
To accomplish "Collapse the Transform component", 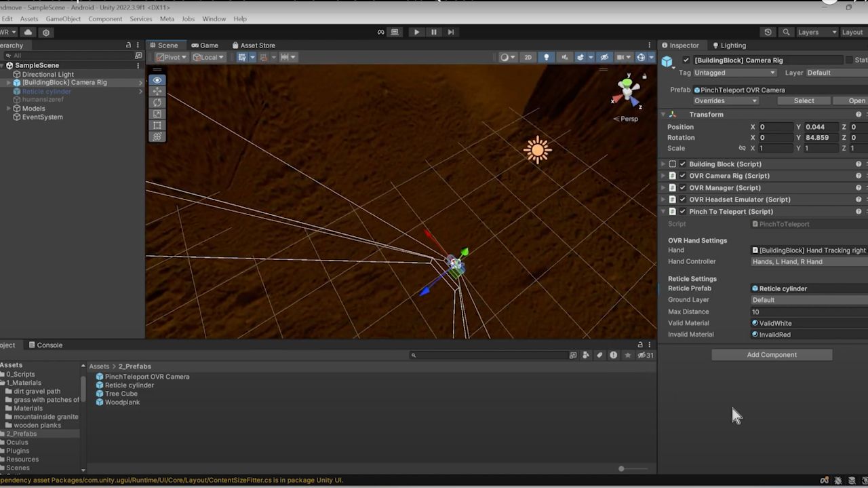I will point(663,115).
